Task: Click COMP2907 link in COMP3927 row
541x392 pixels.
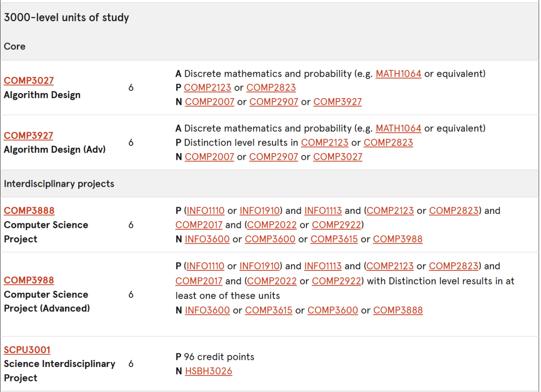Action: point(274,157)
